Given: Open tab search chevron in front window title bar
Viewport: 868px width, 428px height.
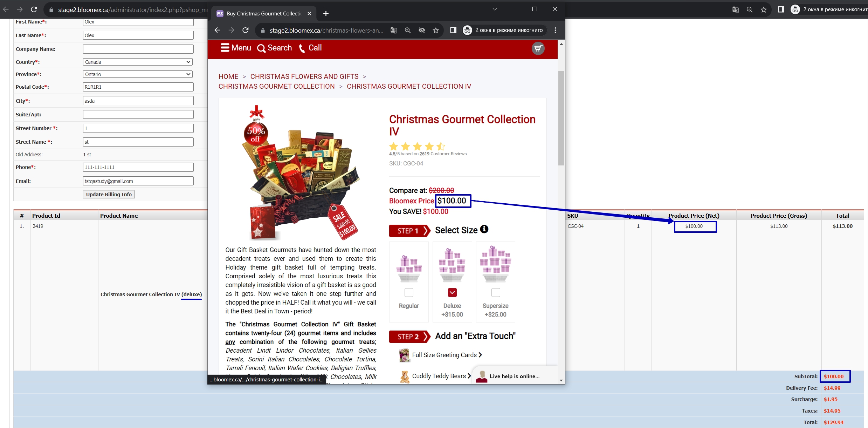Looking at the screenshot, I should tap(495, 9).
